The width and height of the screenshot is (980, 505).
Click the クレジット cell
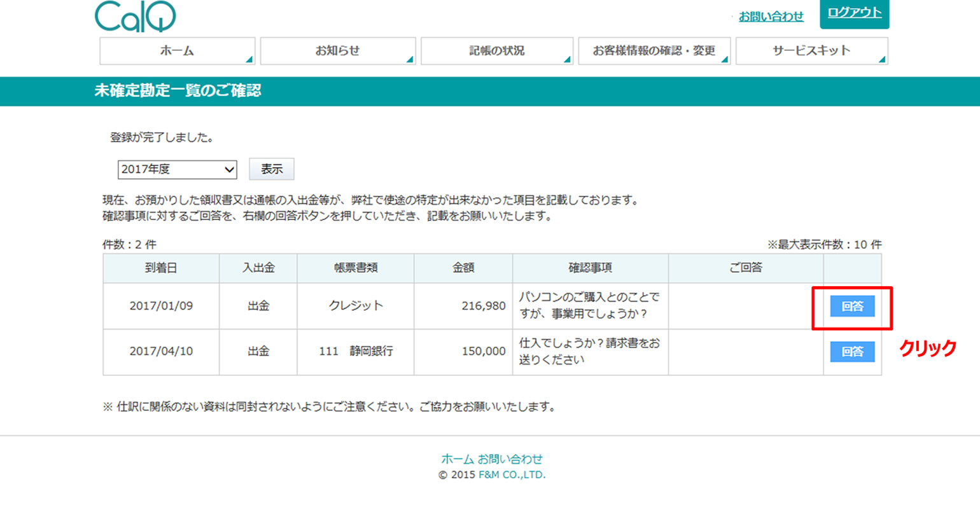(x=356, y=306)
